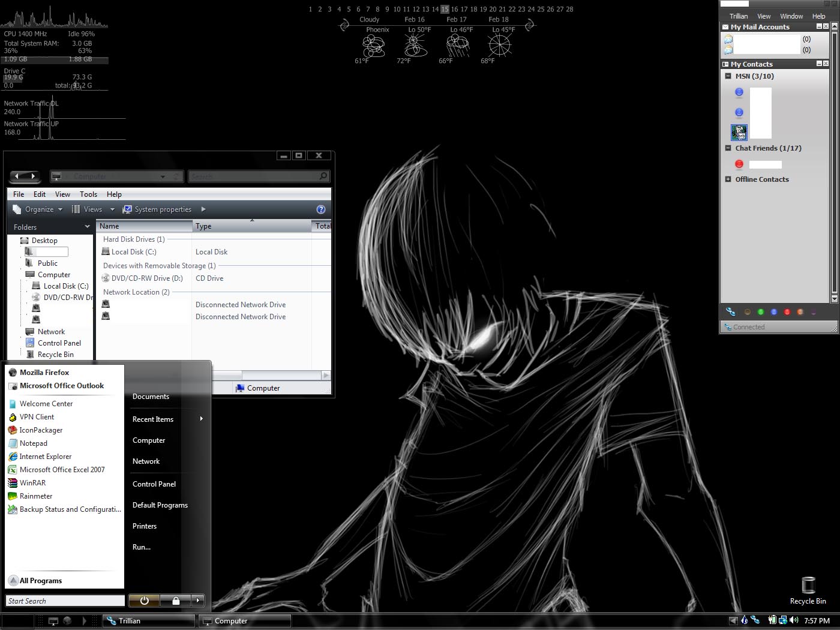Screen dimensions: 840x630
Task: Show more Explorer toolbar commands arrow
Action: pos(203,209)
